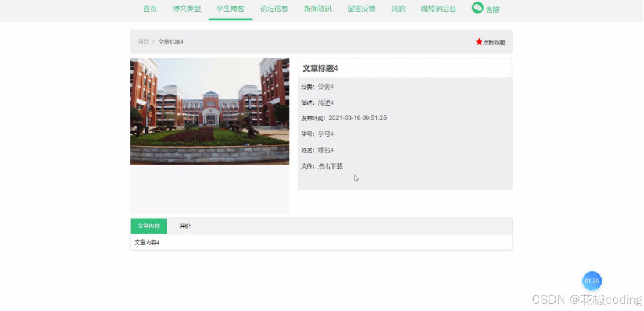Click 点我收藏 to favorite the article

(x=494, y=42)
